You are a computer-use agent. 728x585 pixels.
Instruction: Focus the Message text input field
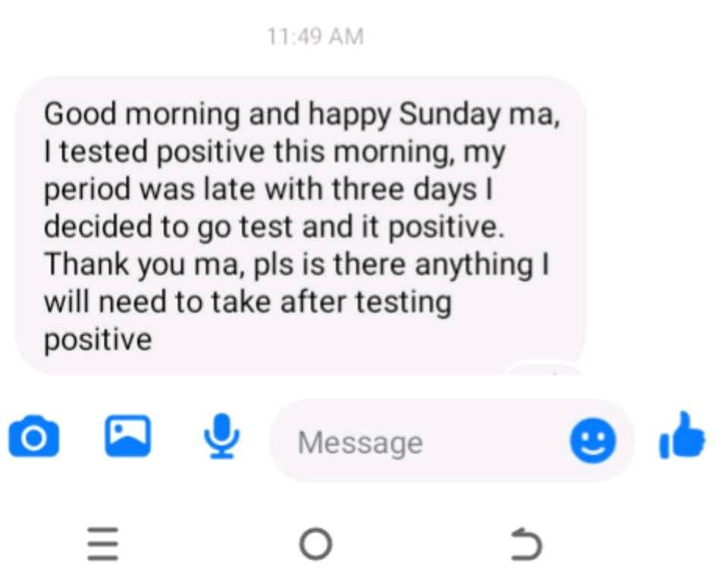(x=451, y=441)
